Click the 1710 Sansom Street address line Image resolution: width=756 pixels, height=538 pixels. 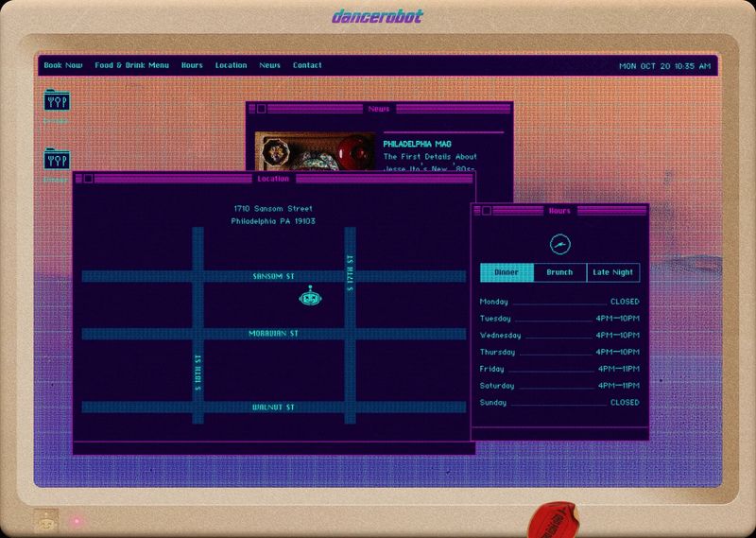pyautogui.click(x=273, y=208)
